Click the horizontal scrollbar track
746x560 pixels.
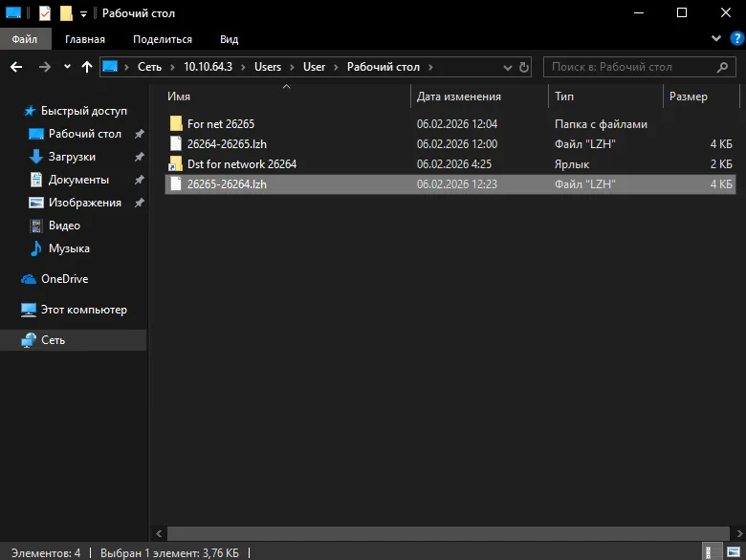[449, 533]
